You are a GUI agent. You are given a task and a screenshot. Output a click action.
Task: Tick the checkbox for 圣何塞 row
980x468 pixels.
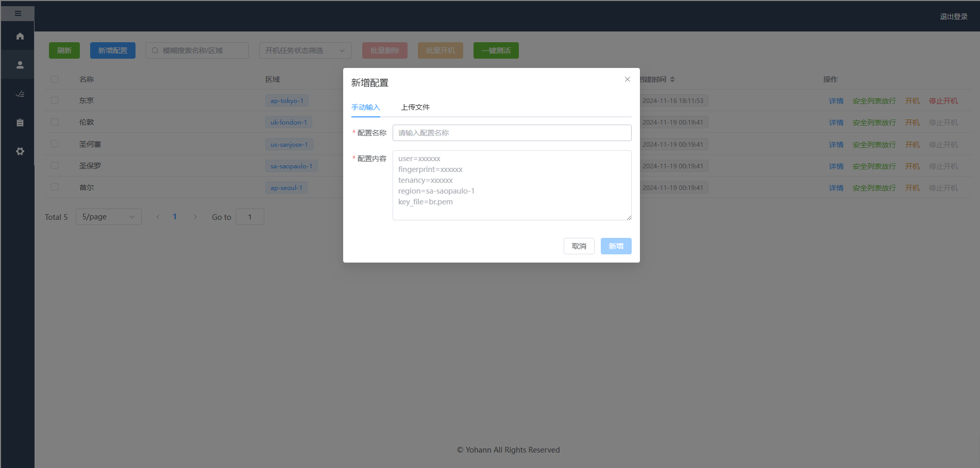coord(55,144)
